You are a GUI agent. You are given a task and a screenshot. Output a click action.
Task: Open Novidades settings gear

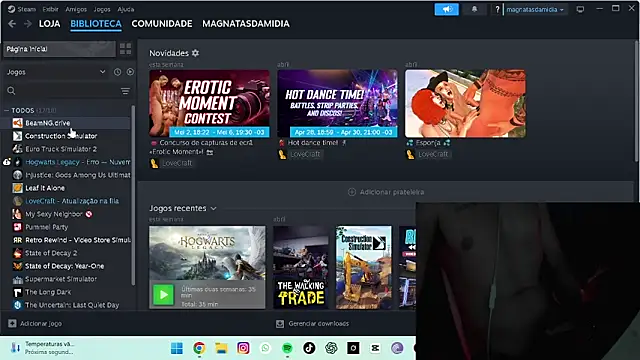(x=196, y=53)
